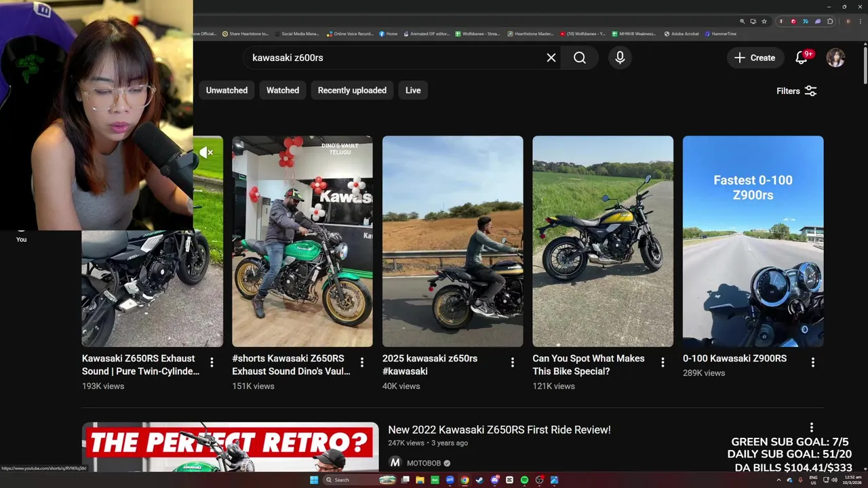Open title Can You Spot What Makes This Bike Special

(589, 365)
